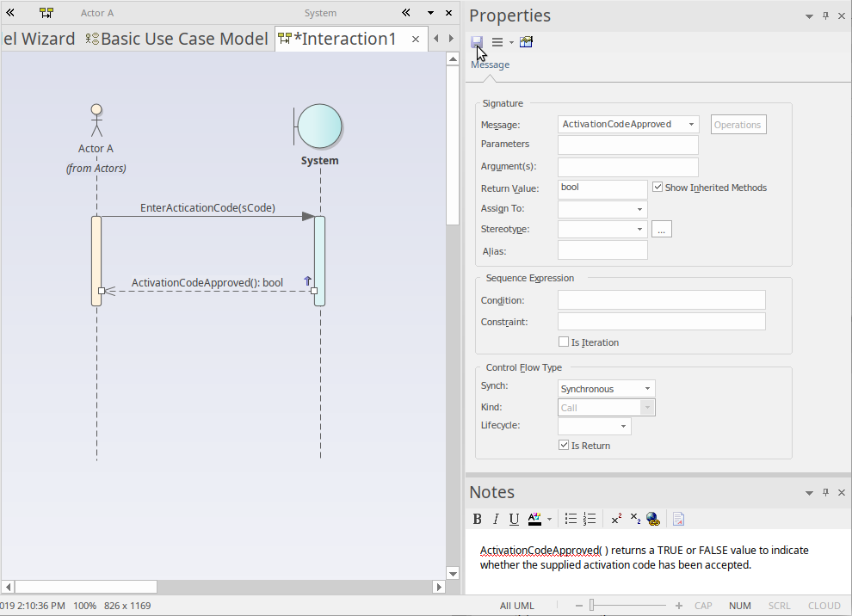Uncheck Show Inherited Methods checkbox
This screenshot has width=852, height=616.
point(658,187)
